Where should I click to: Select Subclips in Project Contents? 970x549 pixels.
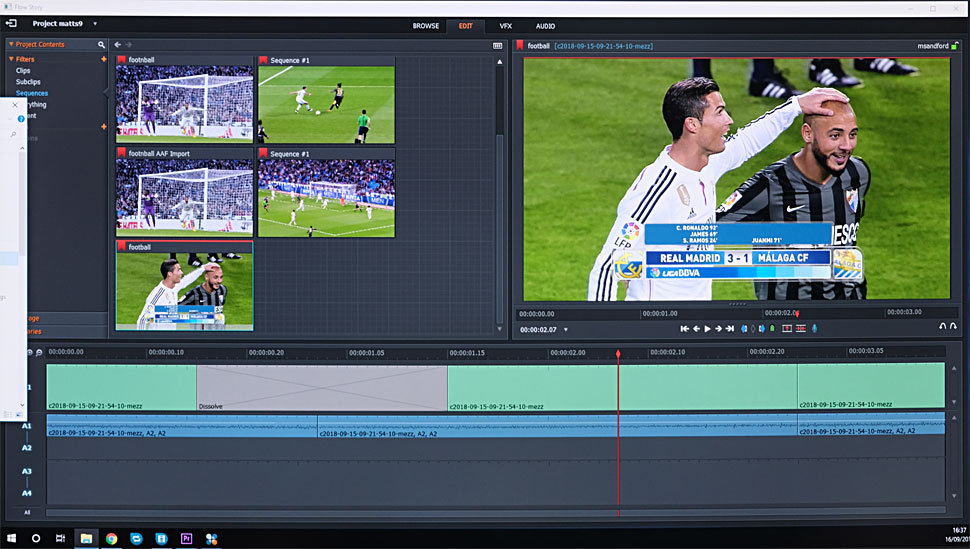coord(28,82)
